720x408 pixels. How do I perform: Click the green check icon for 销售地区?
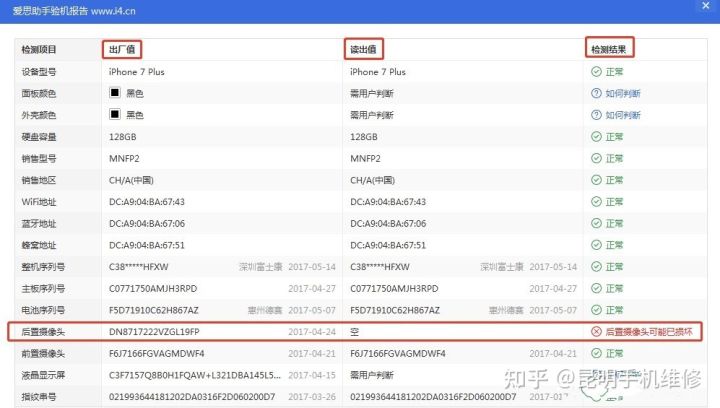point(596,180)
